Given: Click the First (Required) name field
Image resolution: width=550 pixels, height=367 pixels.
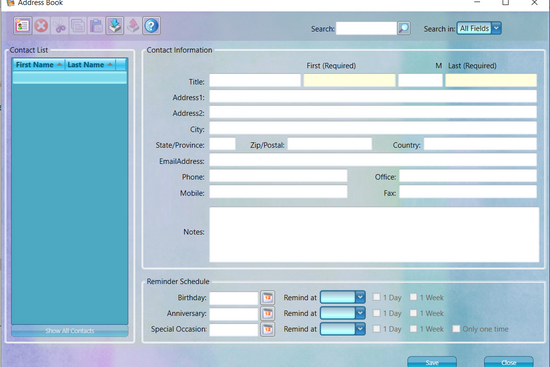Looking at the screenshot, I should click(349, 80).
